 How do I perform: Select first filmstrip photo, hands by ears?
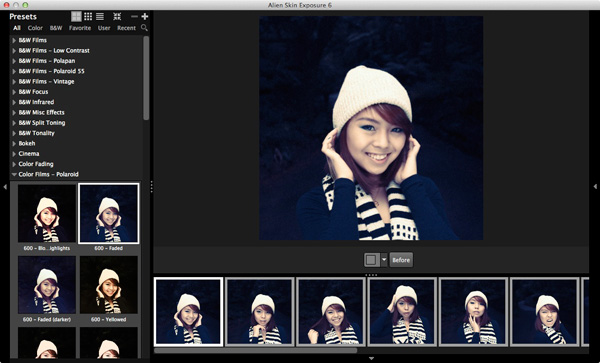pyautogui.click(x=188, y=312)
